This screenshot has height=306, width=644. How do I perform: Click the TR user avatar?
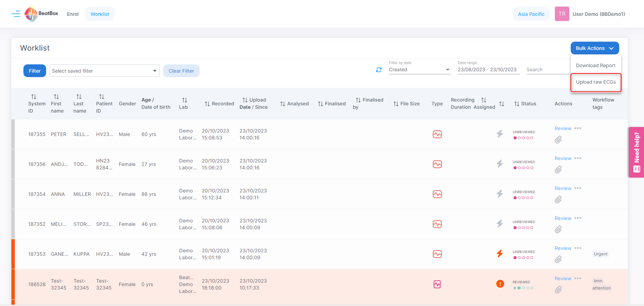coord(562,14)
